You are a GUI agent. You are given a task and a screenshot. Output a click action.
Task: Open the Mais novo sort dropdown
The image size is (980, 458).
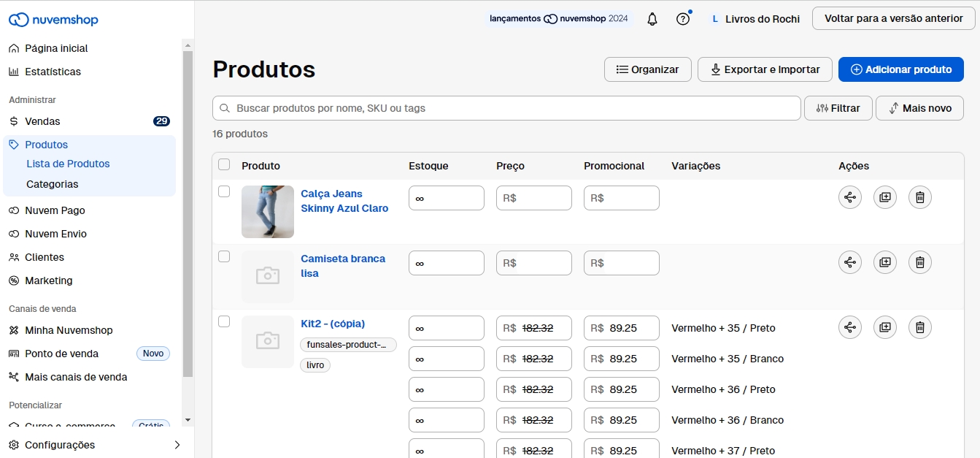point(919,108)
